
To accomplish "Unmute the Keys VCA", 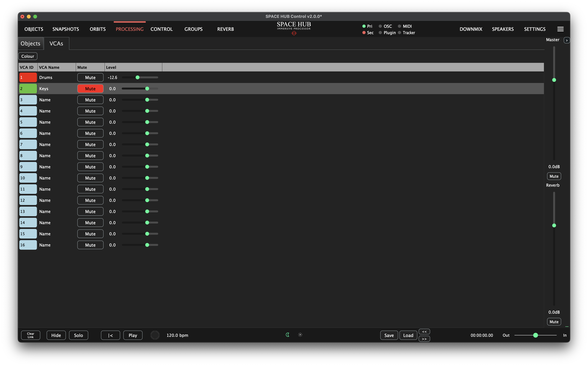I will pyautogui.click(x=90, y=88).
